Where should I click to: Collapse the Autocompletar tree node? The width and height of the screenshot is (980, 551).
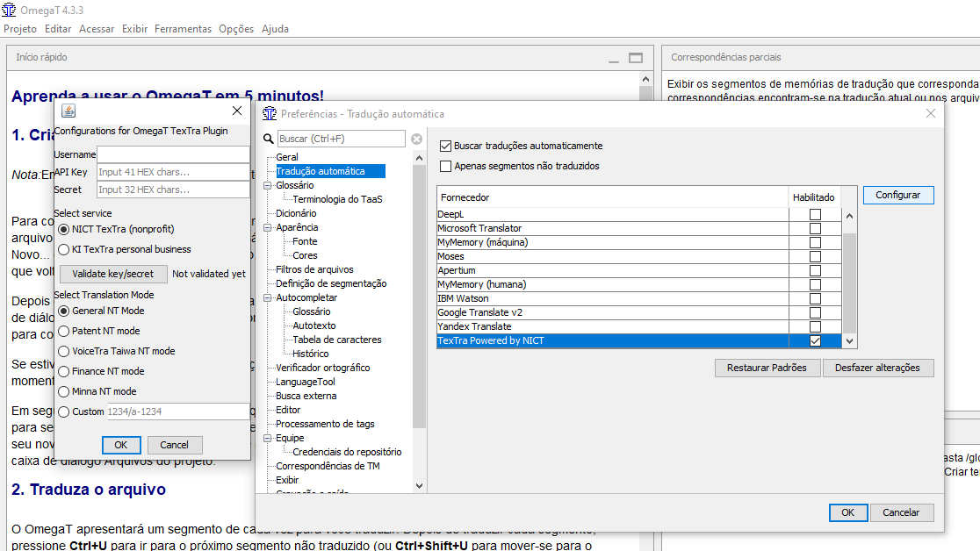(x=268, y=298)
